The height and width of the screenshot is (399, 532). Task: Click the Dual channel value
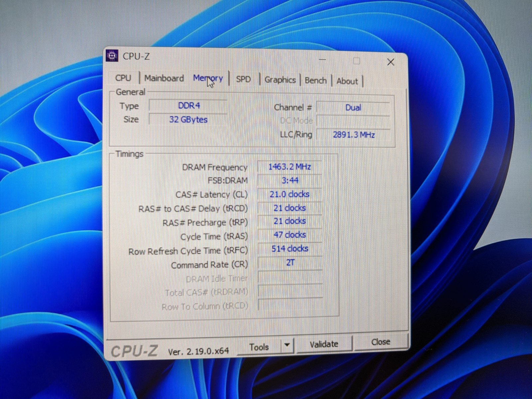(x=353, y=107)
